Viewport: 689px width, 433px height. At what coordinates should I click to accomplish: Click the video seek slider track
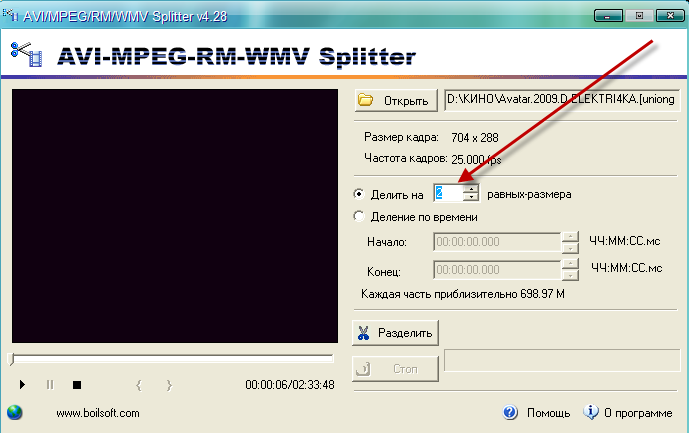coord(172,358)
